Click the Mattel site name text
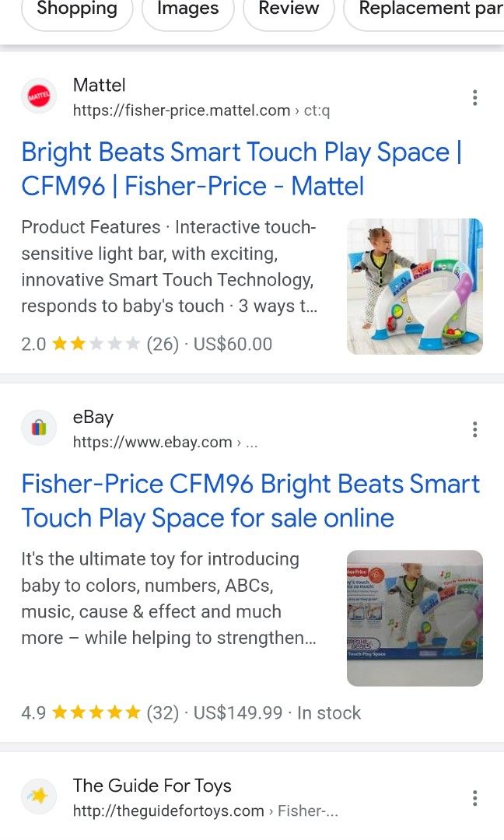Image resolution: width=504 pixels, height=840 pixels. click(99, 85)
